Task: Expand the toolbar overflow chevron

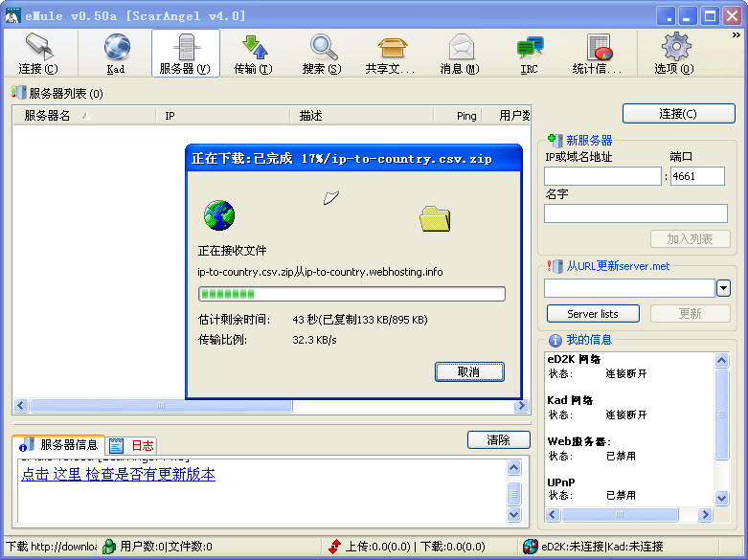Action: [737, 35]
